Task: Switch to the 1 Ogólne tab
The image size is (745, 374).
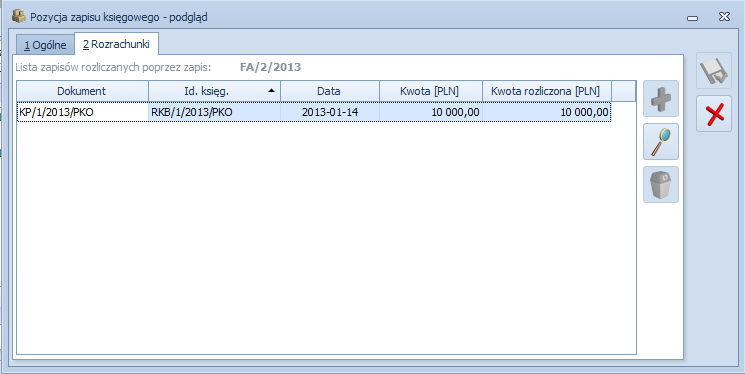Action: point(45,46)
